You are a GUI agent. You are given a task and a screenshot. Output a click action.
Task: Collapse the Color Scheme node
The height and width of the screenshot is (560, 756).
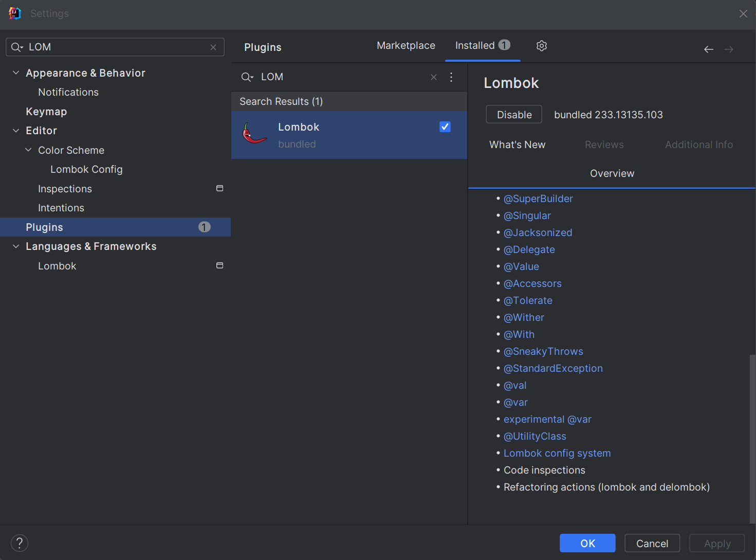pos(28,150)
